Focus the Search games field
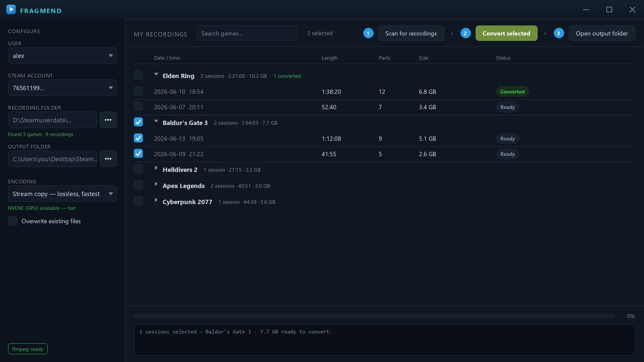644x362 pixels. 247,33
